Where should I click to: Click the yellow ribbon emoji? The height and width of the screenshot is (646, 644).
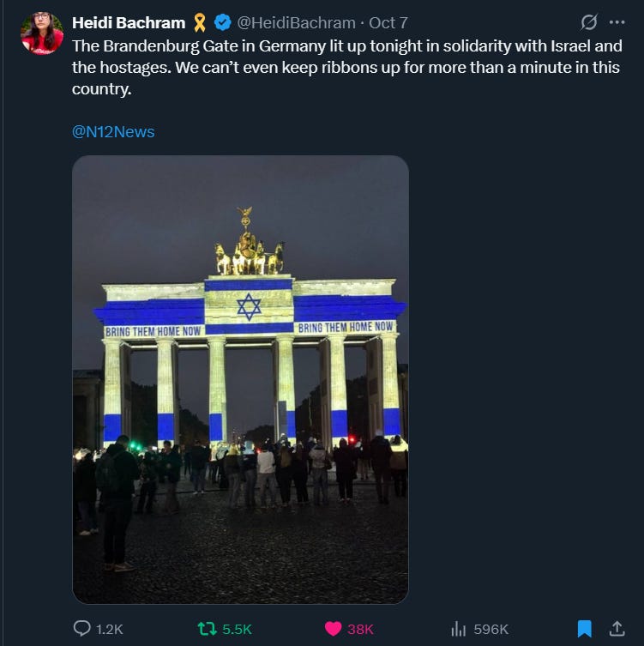click(x=200, y=22)
